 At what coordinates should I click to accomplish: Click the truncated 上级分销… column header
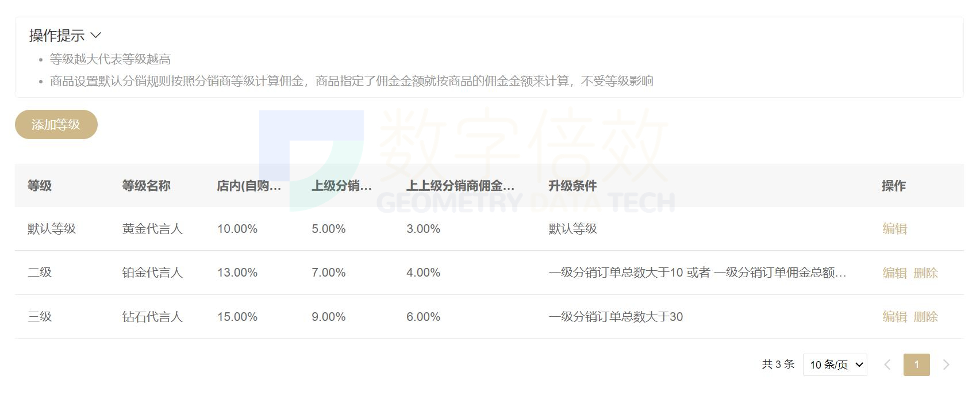[341, 186]
